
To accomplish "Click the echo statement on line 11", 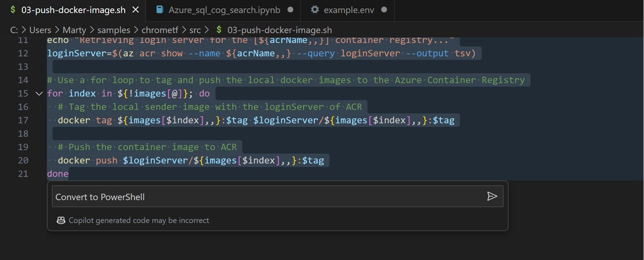I will (251, 40).
